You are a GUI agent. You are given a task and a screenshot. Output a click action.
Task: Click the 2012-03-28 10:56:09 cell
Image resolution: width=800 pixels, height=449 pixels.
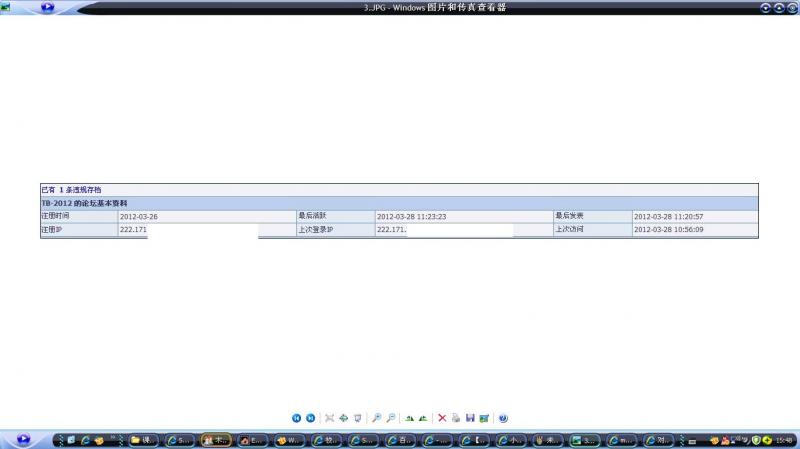[695, 230]
